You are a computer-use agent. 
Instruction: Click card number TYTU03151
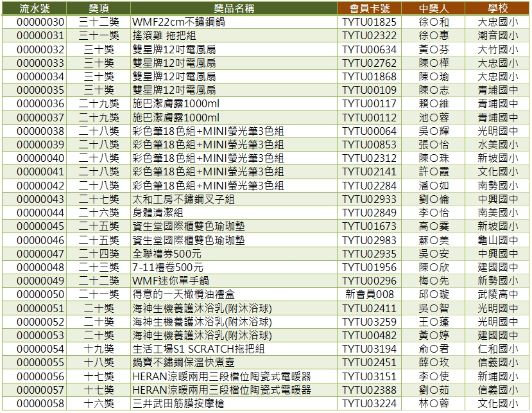point(369,376)
